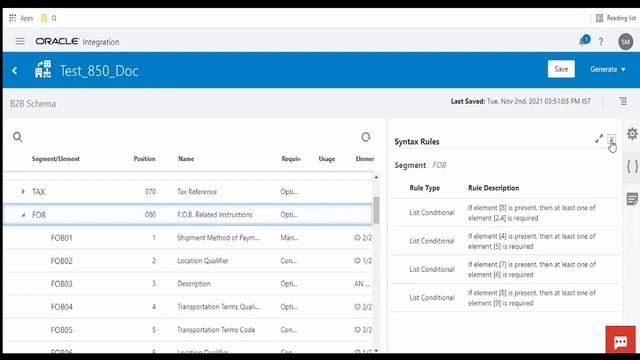The height and width of the screenshot is (360, 640).
Task: Click the schema search magnifier icon
Action: click(x=18, y=137)
